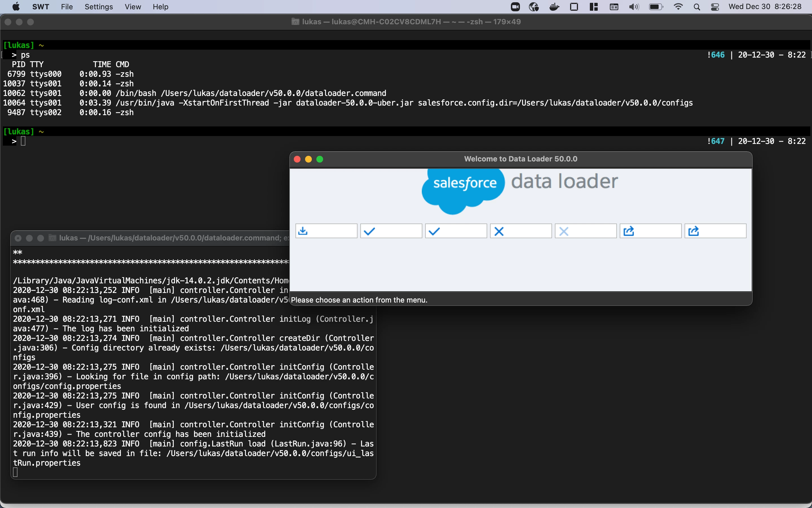The height and width of the screenshot is (508, 812).
Task: Click 'Please choose an action from the menu.' status text
Action: [359, 300]
